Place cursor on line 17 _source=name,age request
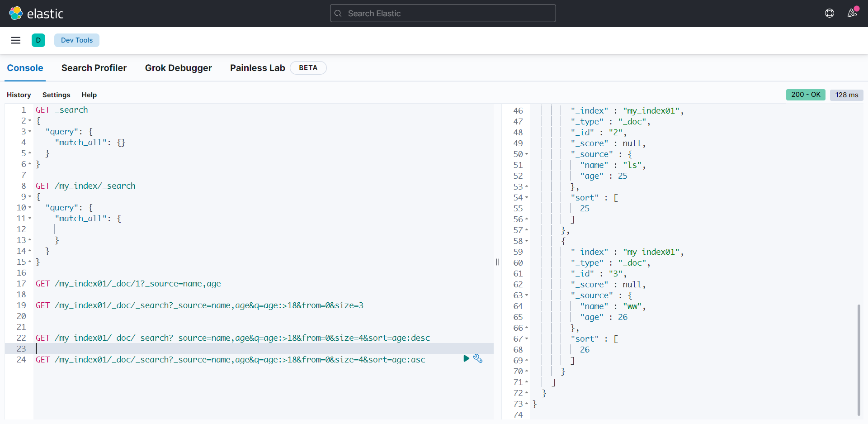The width and height of the screenshot is (868, 424). (x=128, y=284)
